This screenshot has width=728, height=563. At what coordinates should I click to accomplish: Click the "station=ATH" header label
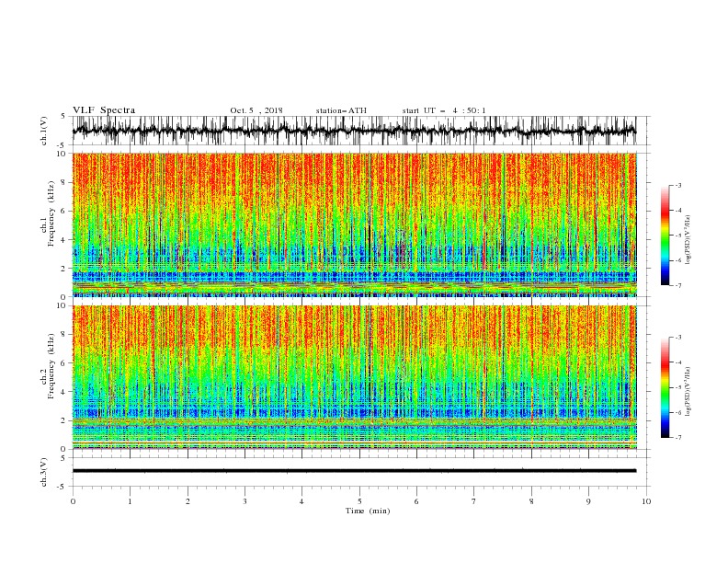[x=341, y=110]
